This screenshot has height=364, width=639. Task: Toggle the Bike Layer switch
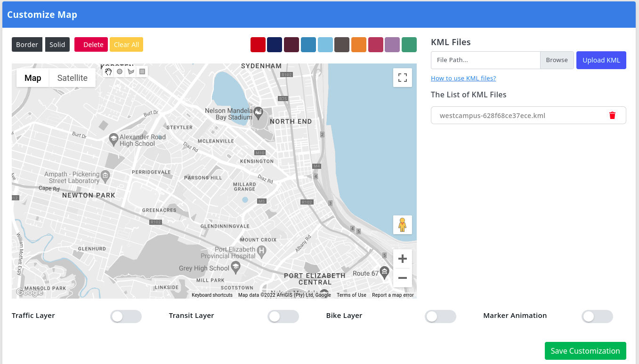point(440,317)
